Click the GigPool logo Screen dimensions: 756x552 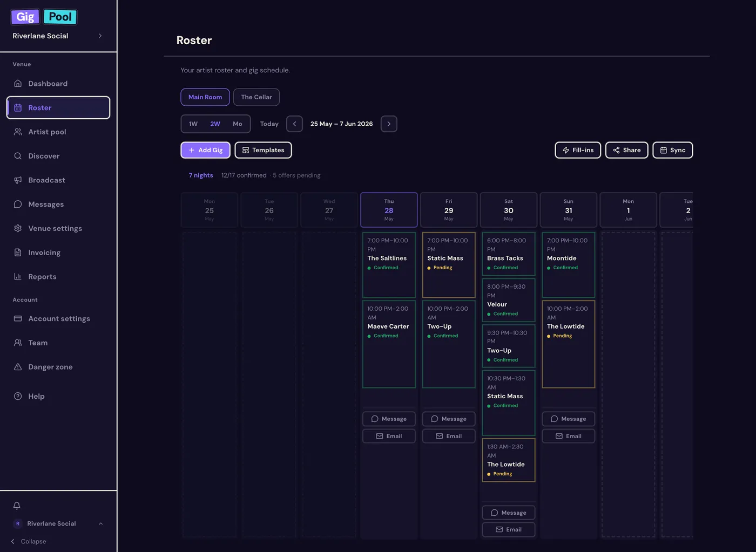click(x=44, y=17)
